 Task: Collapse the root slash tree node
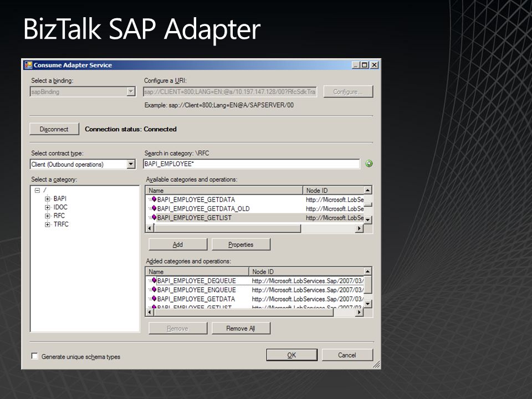coord(38,190)
